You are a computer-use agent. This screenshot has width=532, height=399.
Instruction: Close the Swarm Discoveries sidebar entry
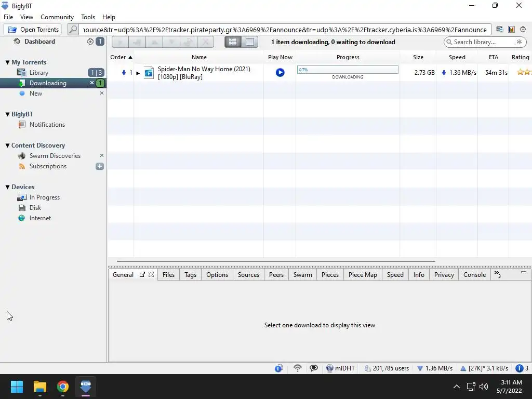101,155
